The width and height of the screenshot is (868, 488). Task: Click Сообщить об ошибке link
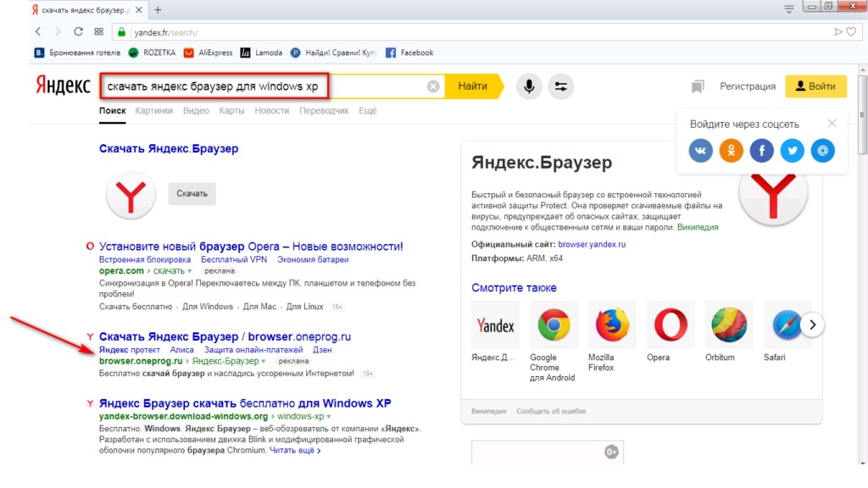point(551,411)
